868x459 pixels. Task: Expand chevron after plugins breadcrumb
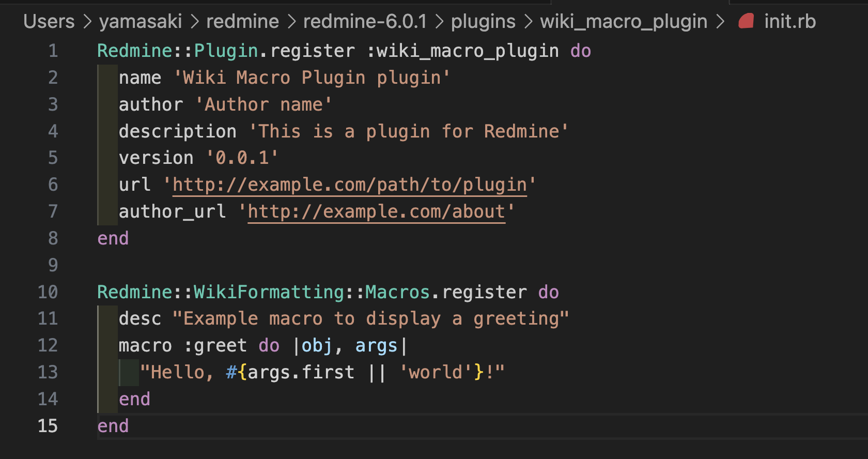click(x=528, y=22)
